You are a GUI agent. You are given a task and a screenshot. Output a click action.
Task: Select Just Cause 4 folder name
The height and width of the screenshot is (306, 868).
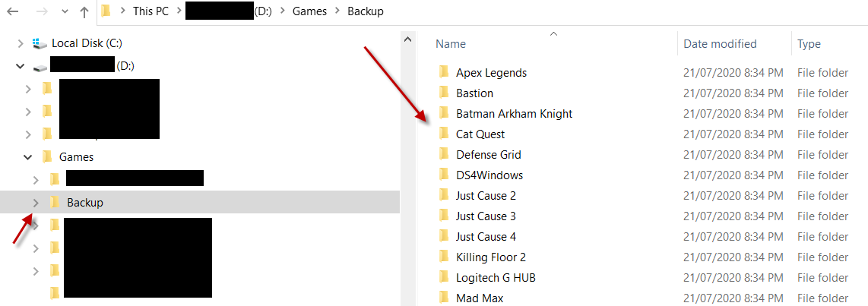[x=486, y=236]
